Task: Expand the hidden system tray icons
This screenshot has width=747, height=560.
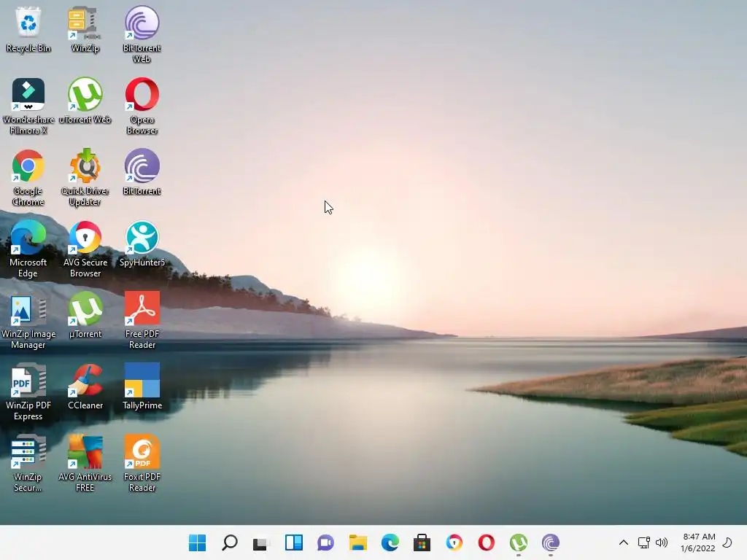Action: (x=623, y=542)
